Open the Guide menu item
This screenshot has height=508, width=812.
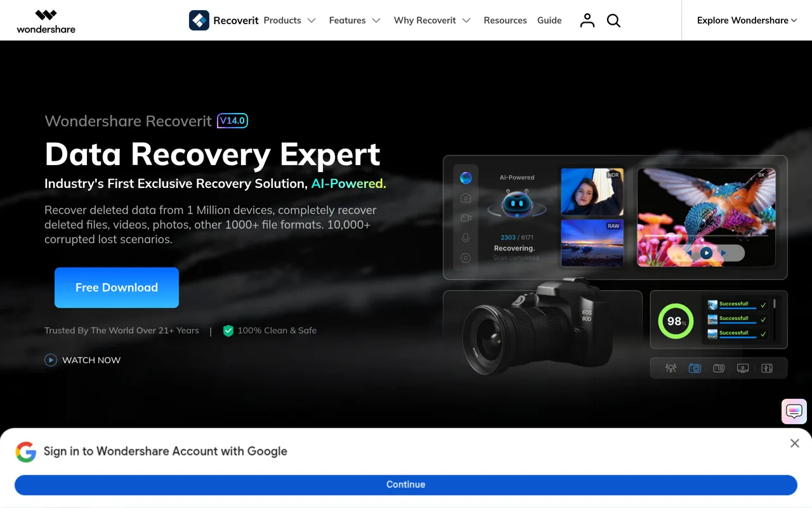(549, 20)
